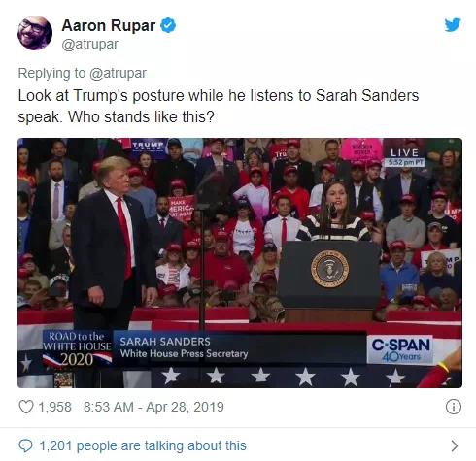This screenshot has width=476, height=461.
Task: Click the presidential seal on podium
Action: (329, 269)
